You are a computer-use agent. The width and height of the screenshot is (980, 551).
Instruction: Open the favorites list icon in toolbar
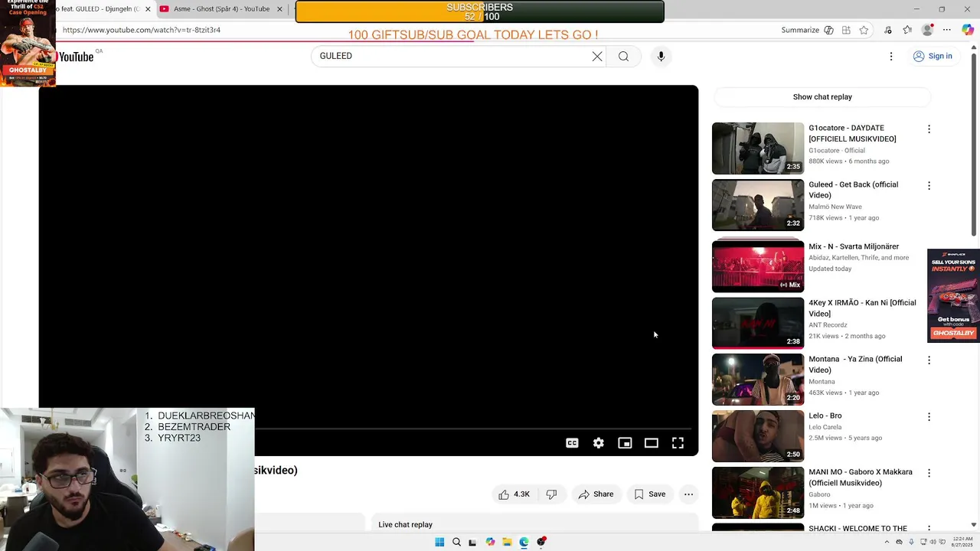tap(907, 30)
